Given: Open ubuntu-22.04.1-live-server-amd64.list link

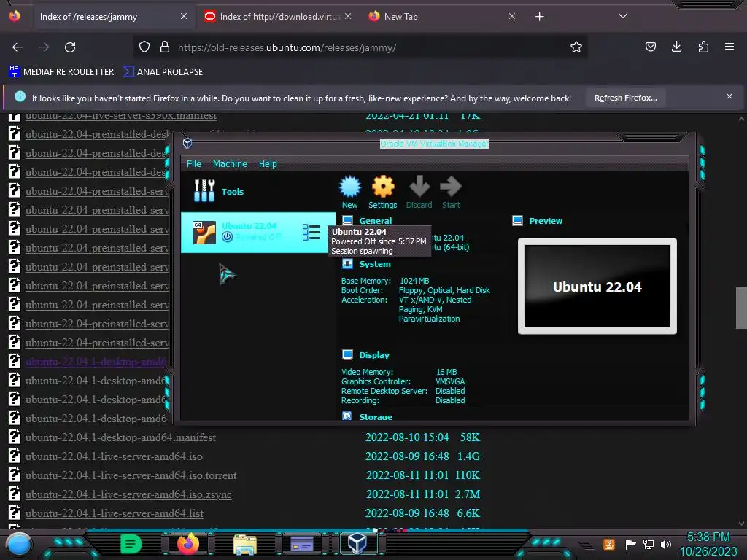Looking at the screenshot, I should click(x=115, y=513).
